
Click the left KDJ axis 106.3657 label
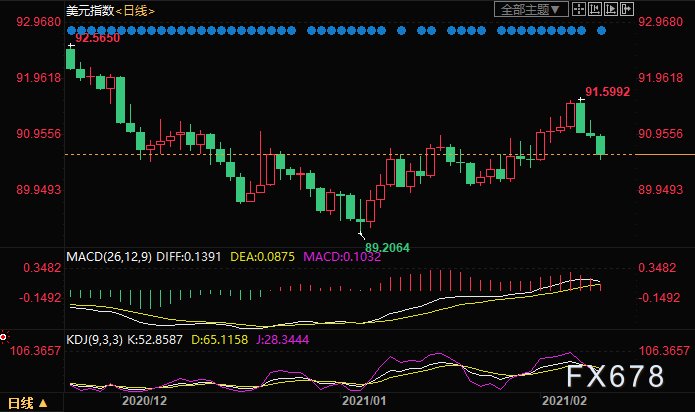coord(35,351)
